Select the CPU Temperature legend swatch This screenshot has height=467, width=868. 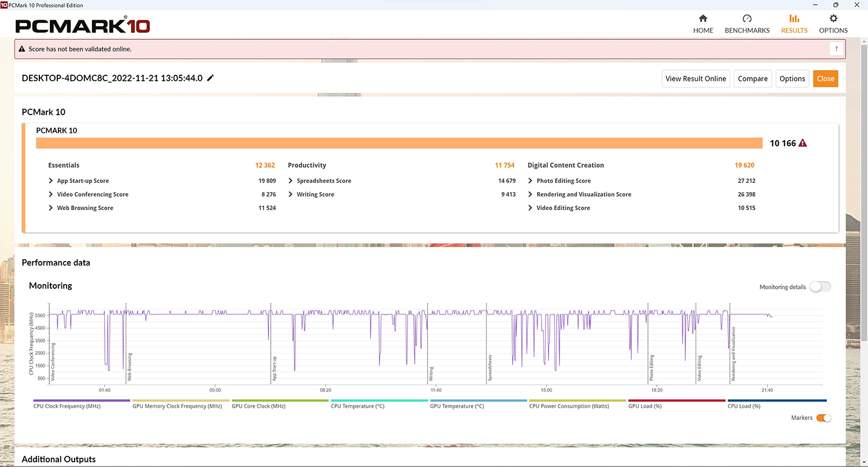click(379, 400)
